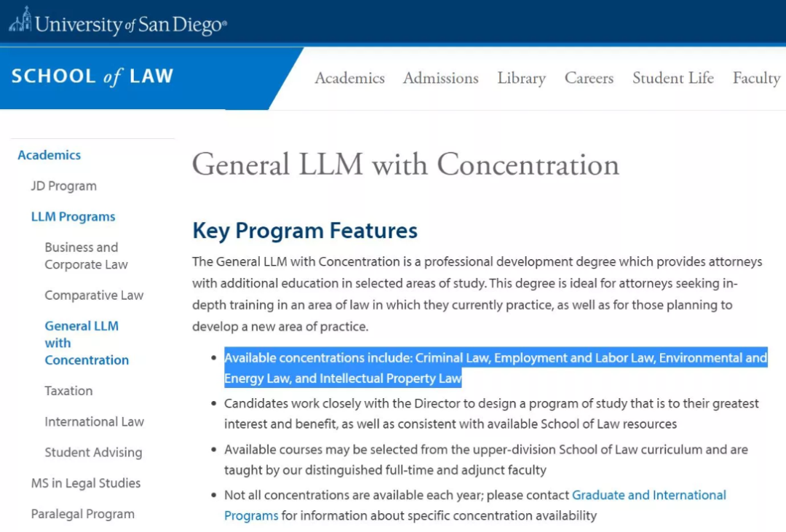
Task: Open the Academics navigation menu
Action: point(349,78)
